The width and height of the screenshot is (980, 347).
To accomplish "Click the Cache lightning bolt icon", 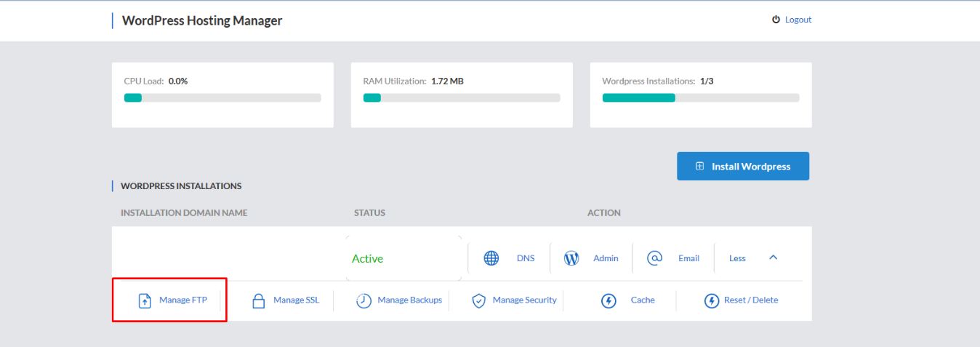I will [609, 300].
